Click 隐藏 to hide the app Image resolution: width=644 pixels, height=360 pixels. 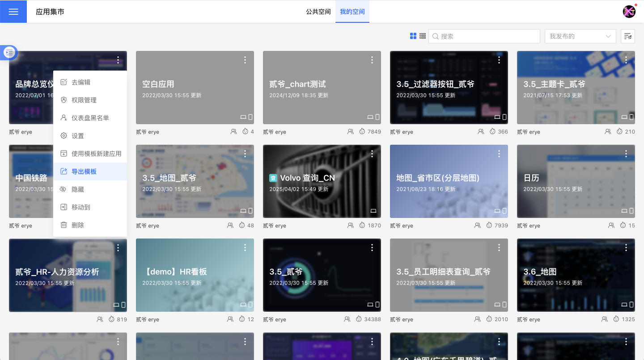(x=78, y=189)
